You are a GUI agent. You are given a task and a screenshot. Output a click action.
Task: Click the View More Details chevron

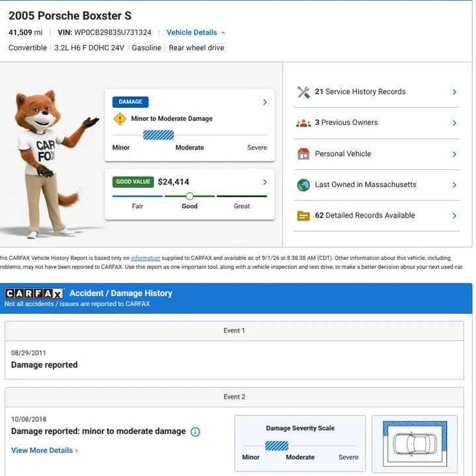coord(77,451)
